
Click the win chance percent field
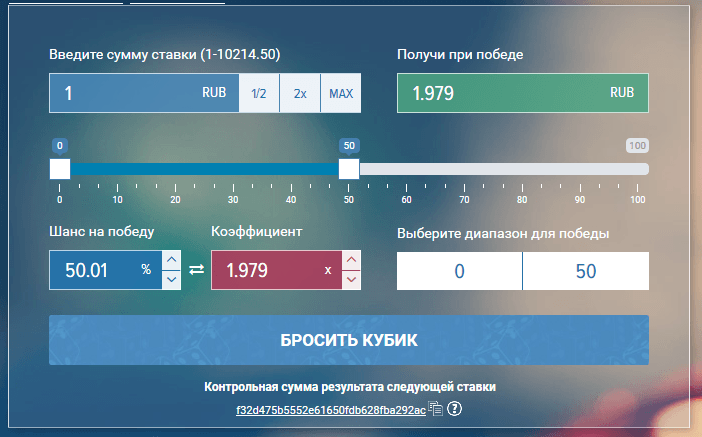click(x=106, y=270)
